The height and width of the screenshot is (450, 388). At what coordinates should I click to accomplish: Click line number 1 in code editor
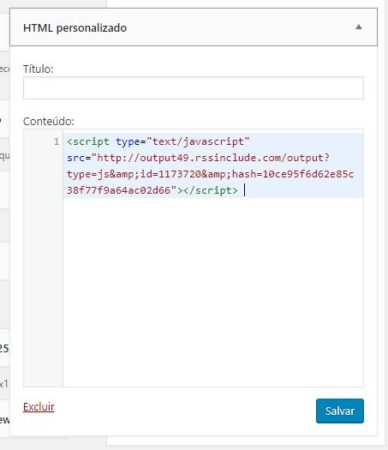57,142
